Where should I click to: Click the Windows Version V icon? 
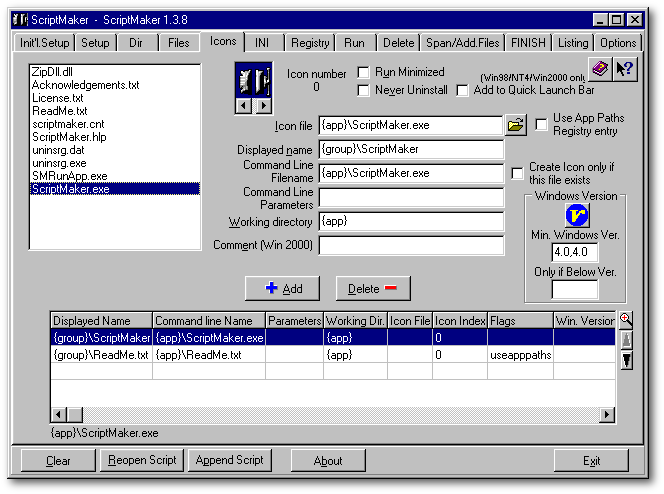pyautogui.click(x=576, y=215)
